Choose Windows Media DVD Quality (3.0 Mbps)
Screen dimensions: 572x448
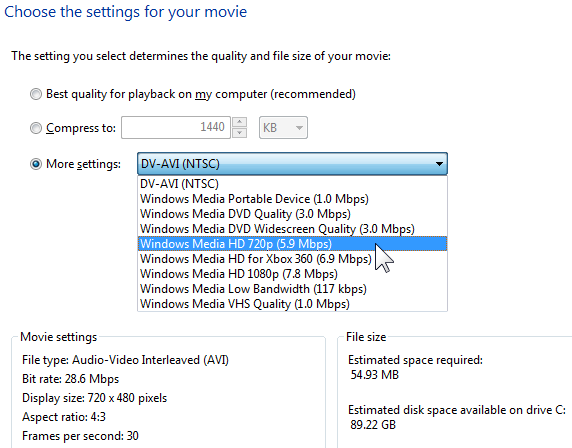click(x=292, y=214)
